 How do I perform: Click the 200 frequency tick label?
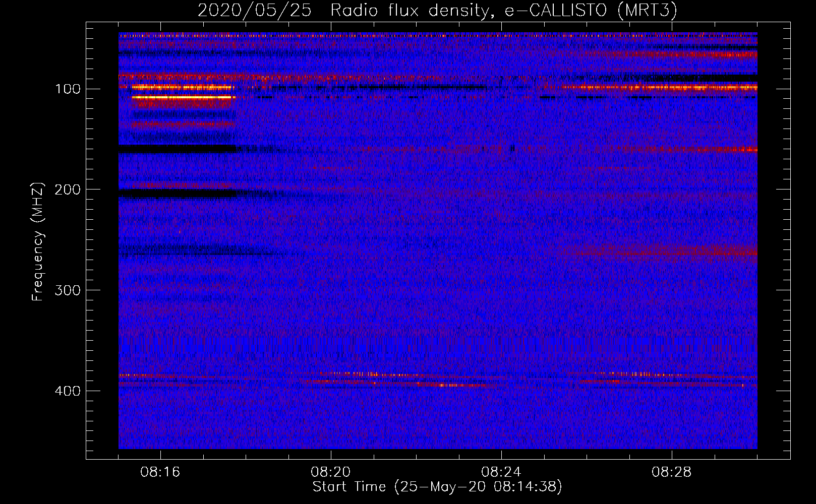point(68,190)
